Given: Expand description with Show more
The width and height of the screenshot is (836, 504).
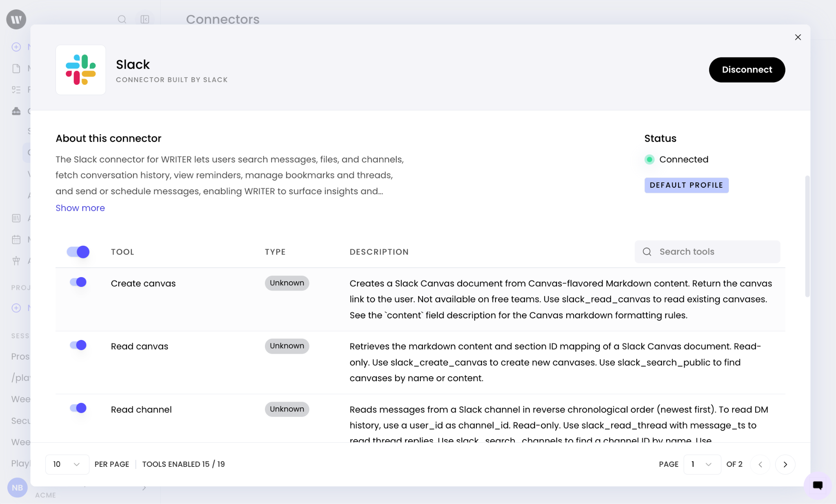Looking at the screenshot, I should (80, 208).
